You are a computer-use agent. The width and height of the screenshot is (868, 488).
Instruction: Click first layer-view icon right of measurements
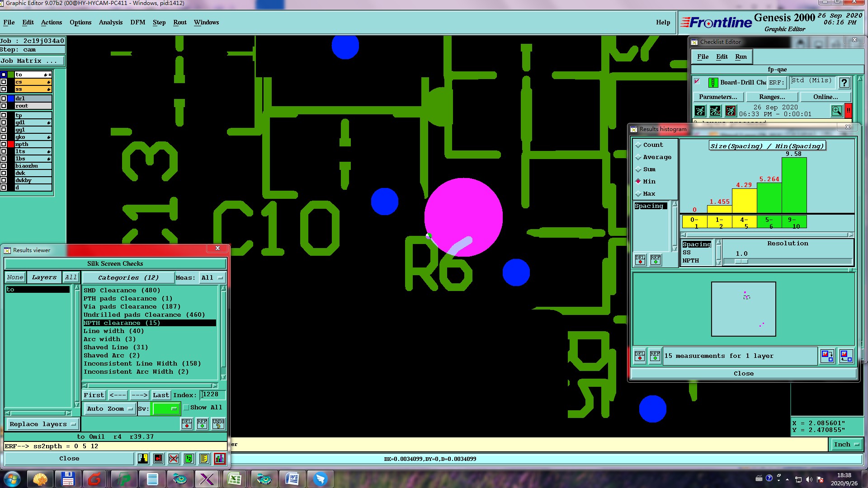827,356
